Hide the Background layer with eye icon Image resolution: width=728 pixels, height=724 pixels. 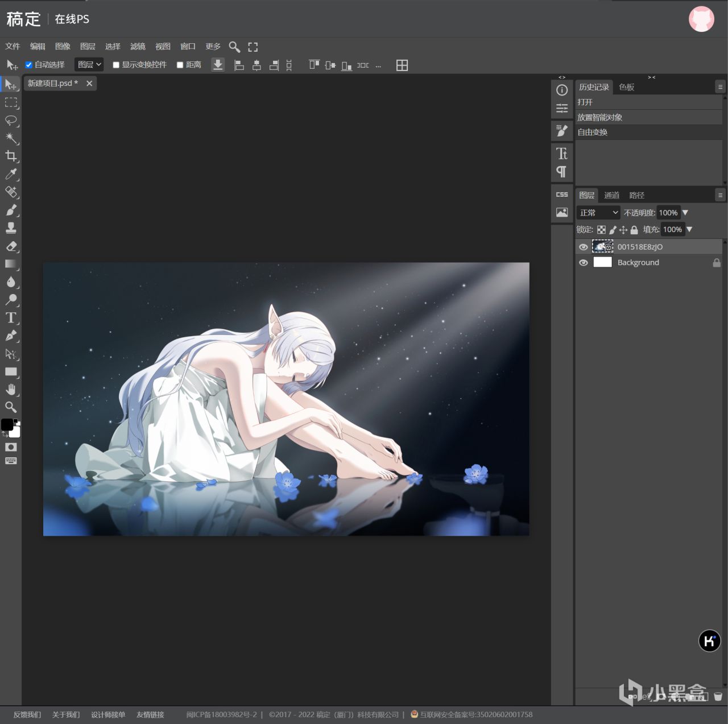pos(583,263)
